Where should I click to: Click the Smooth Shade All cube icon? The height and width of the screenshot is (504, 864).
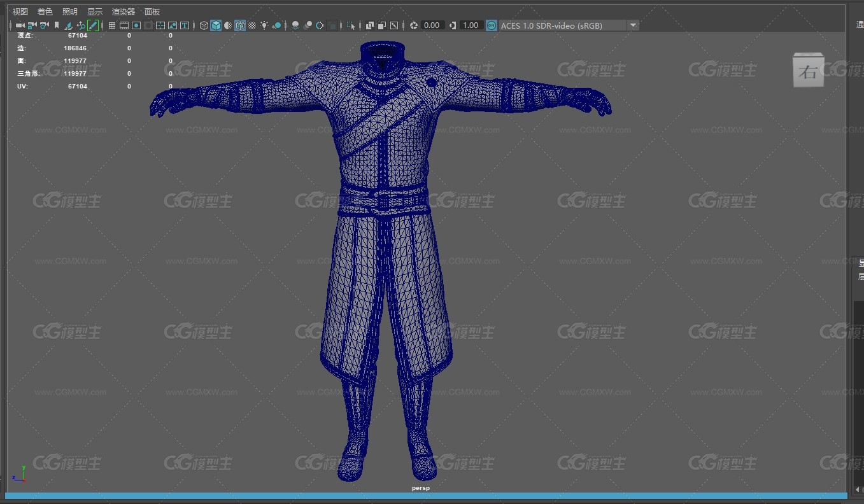(216, 25)
